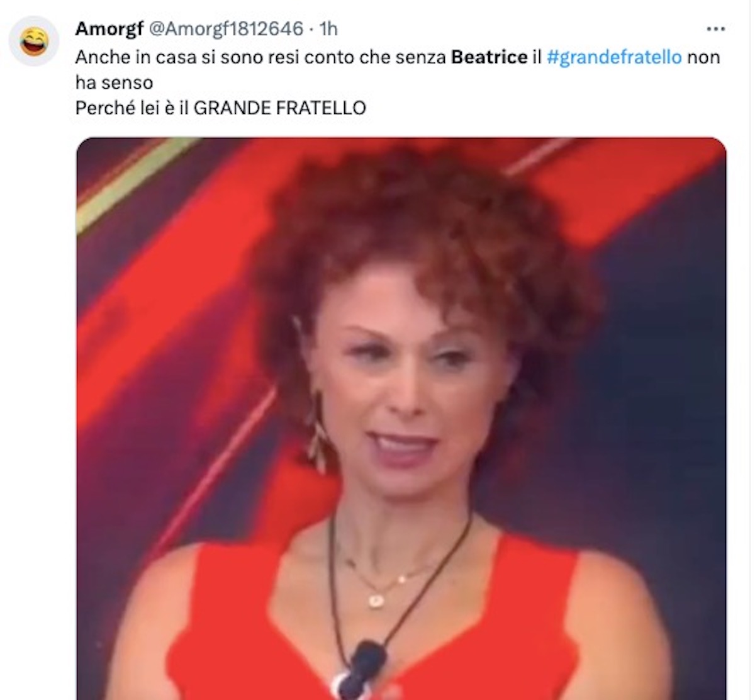Click the round pendant necklace in video

pos(377,599)
